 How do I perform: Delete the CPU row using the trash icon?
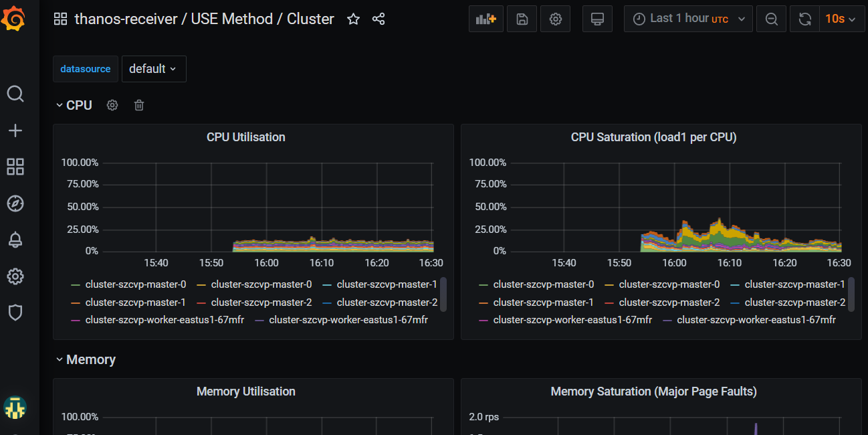(x=138, y=105)
